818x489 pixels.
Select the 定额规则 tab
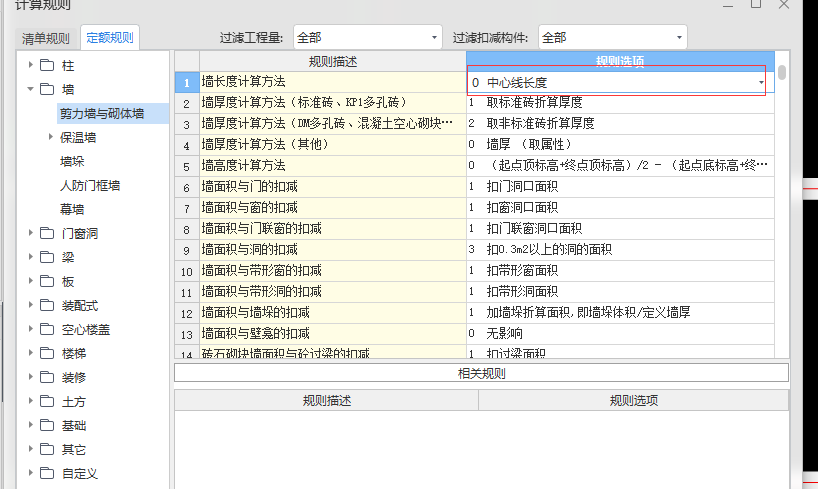click(110, 38)
